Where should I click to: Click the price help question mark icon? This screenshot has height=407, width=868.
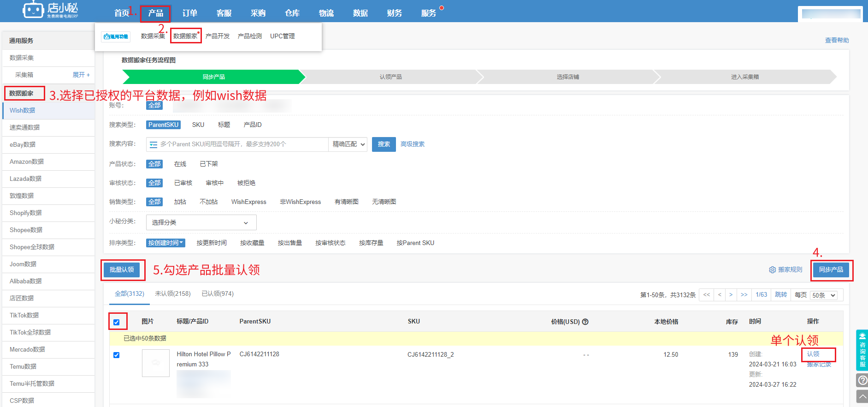[585, 322]
